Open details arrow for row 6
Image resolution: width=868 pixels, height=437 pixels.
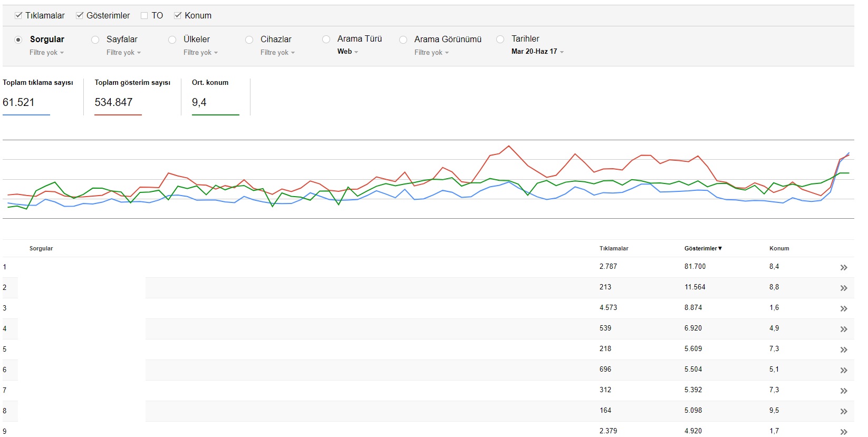(x=844, y=371)
